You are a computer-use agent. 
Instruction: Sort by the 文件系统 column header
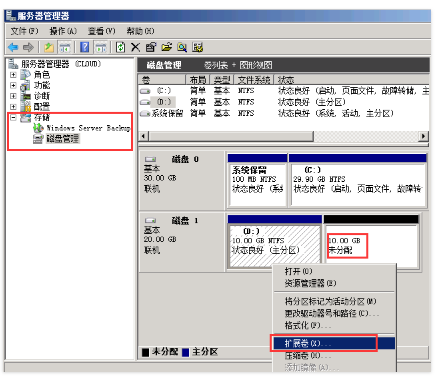[x=254, y=80]
